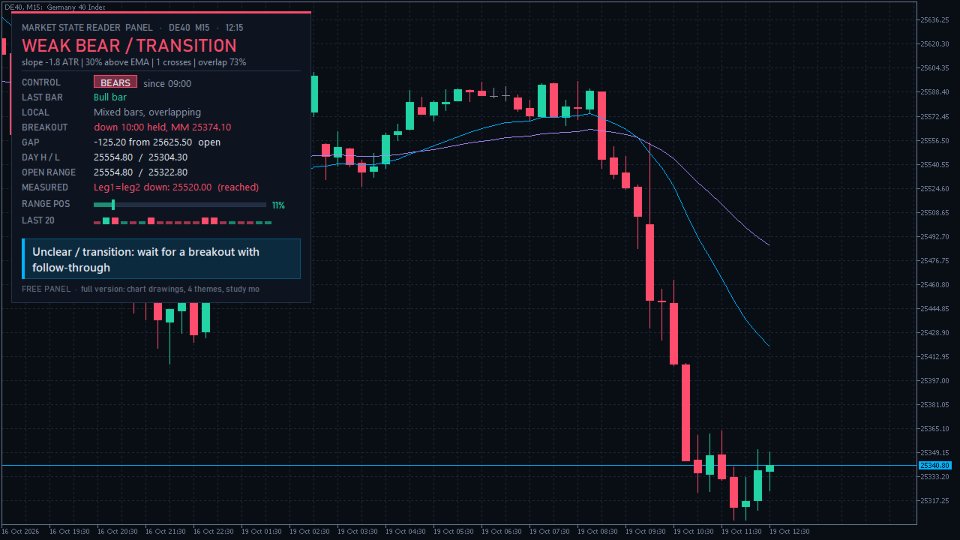Click price axis label 25381.05
This screenshot has height=540, width=960.
(935, 405)
